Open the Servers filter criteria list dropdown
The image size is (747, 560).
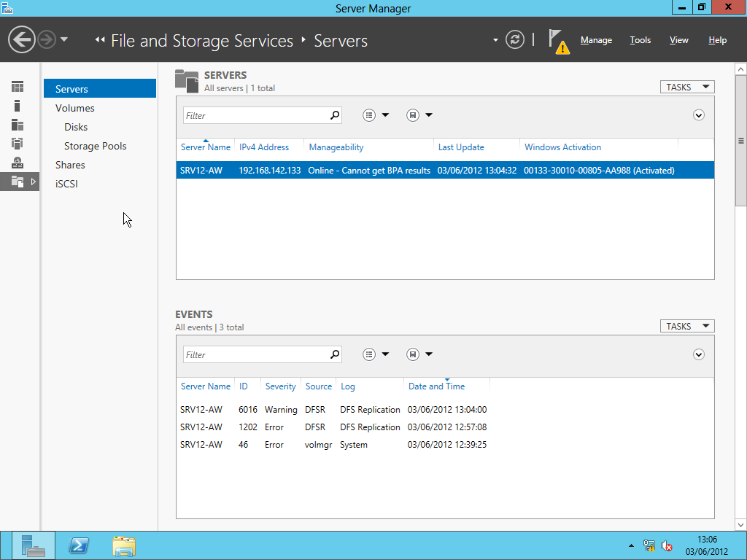point(376,115)
